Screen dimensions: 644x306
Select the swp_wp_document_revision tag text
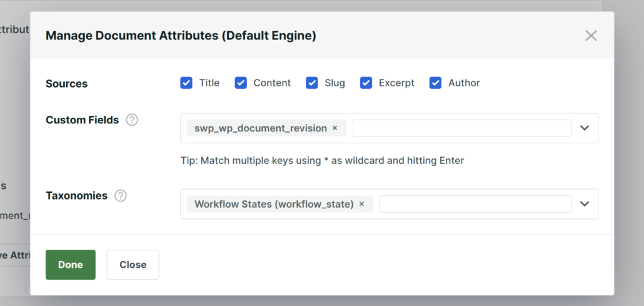[261, 128]
